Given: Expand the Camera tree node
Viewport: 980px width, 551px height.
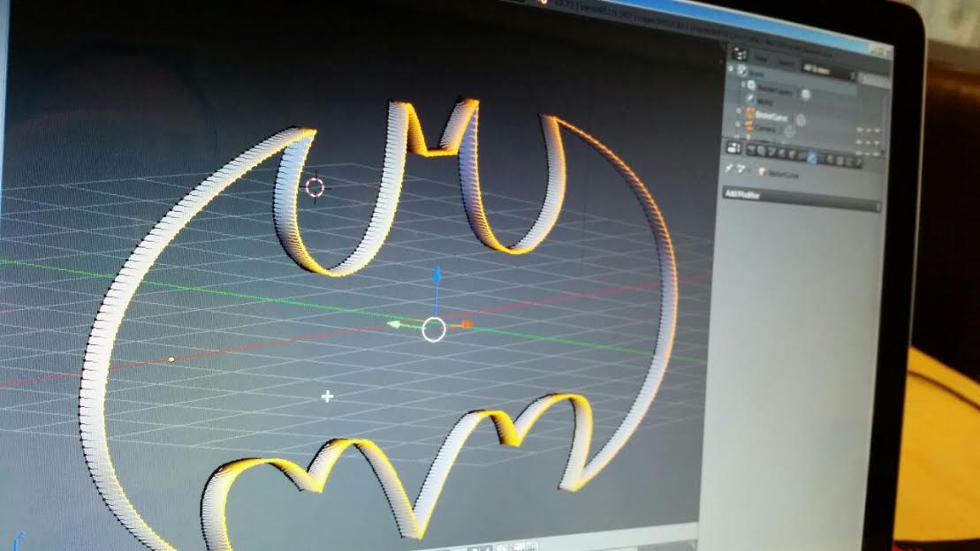Looking at the screenshot, I should tap(738, 124).
